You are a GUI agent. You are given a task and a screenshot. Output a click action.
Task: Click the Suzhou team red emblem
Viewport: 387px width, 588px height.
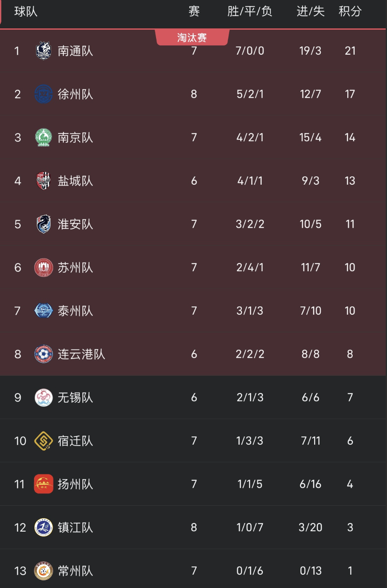click(x=44, y=268)
